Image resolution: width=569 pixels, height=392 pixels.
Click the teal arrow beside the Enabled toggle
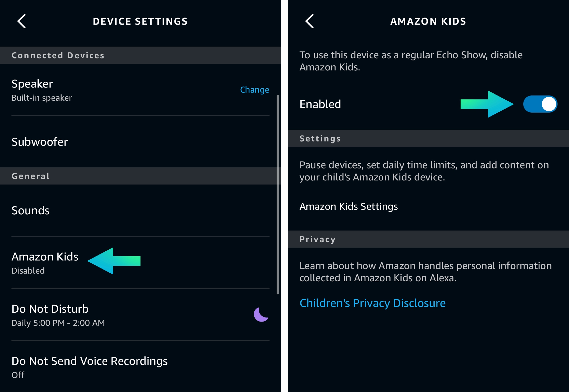click(487, 104)
